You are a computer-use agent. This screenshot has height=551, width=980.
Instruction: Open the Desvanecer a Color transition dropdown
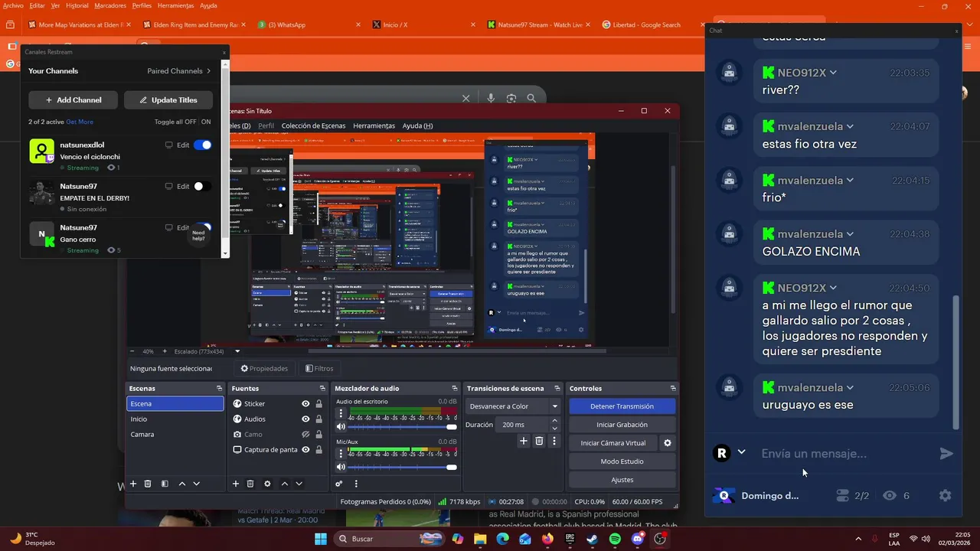[514, 406]
